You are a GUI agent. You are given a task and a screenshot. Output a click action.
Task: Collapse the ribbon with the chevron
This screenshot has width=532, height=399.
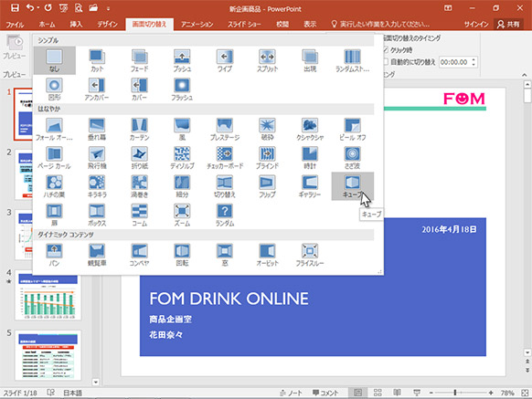(x=525, y=75)
